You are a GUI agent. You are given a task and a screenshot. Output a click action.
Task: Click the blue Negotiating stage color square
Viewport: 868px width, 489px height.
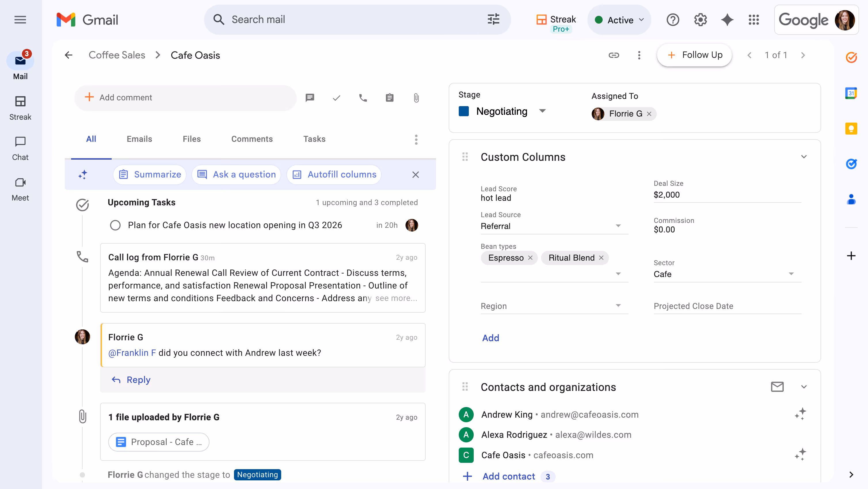click(464, 111)
